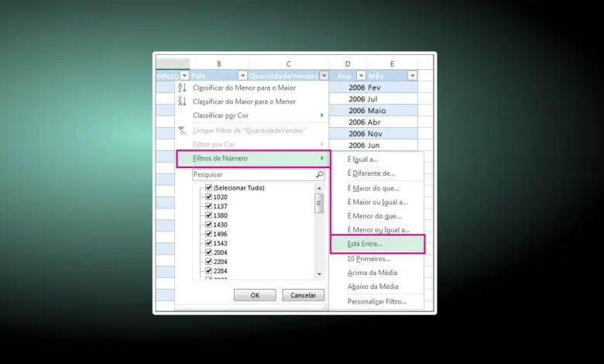This screenshot has width=604, height=364.
Task: Uncheck the 2004 value checkbox
Action: pyautogui.click(x=209, y=252)
